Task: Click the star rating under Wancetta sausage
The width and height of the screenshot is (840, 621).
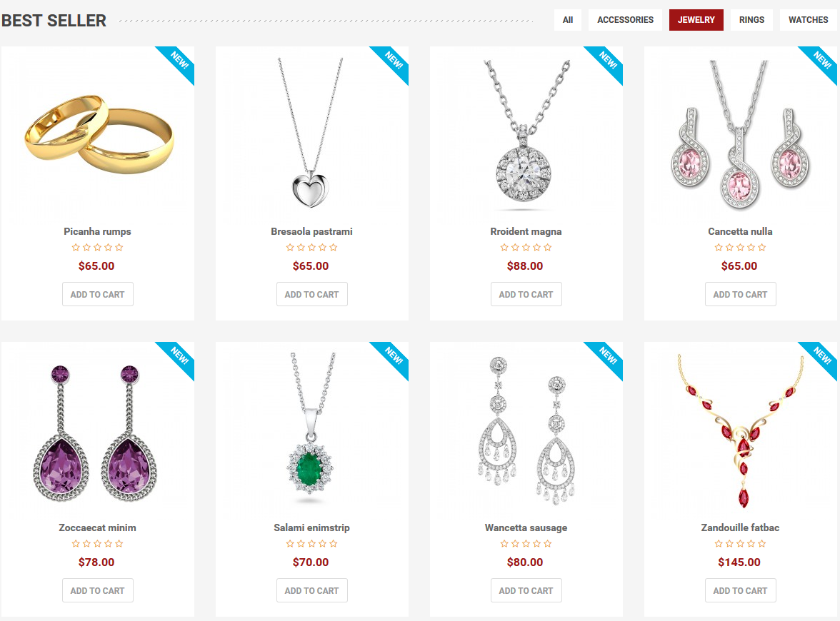Action: point(526,543)
